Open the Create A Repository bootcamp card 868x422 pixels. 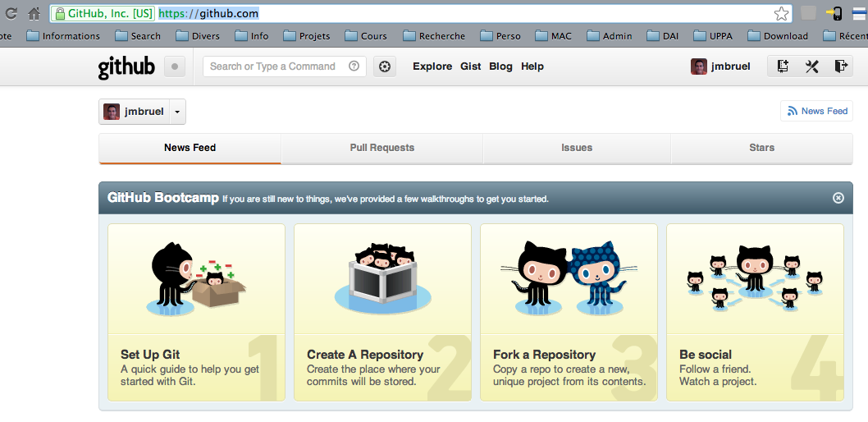(382, 312)
